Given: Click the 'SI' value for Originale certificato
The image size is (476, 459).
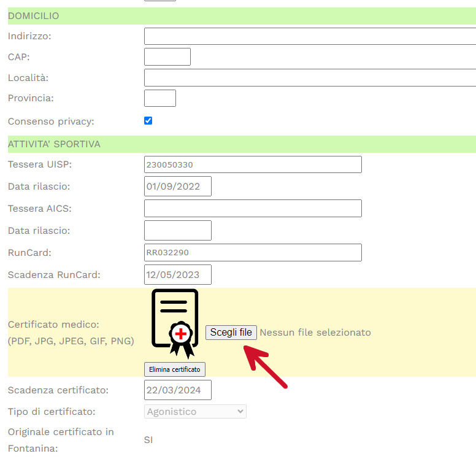Looking at the screenshot, I should click(x=148, y=440).
